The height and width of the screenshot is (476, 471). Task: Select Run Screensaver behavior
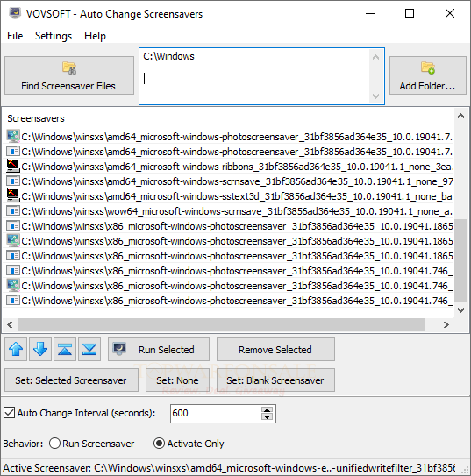click(x=55, y=444)
